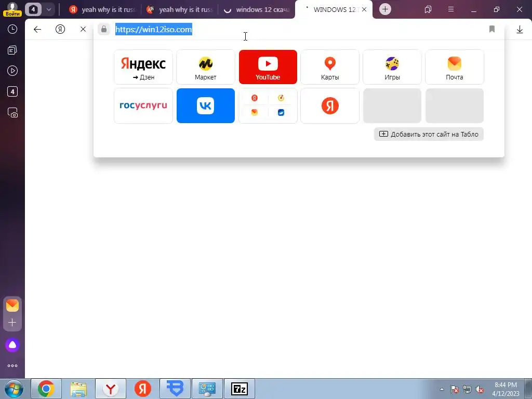This screenshot has height=399, width=532.
Task: Open the notes panel icon in sidebar
Action: coord(12,50)
